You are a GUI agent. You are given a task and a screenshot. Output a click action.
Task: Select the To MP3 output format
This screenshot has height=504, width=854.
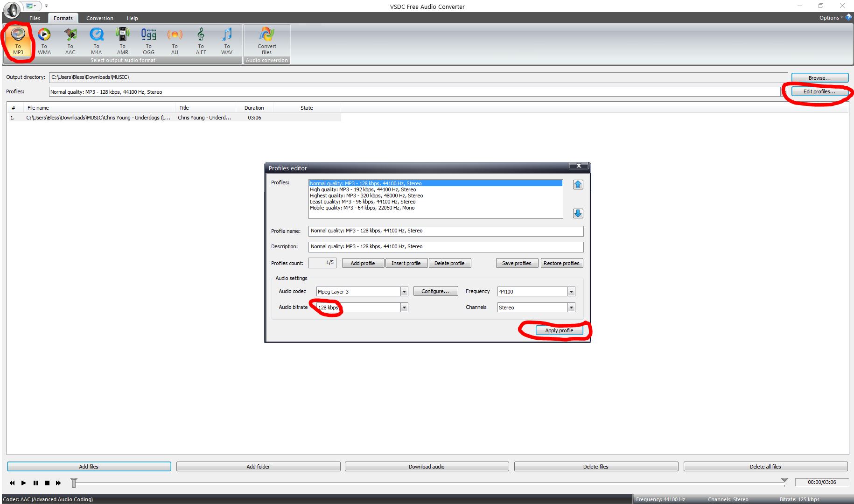tap(18, 42)
